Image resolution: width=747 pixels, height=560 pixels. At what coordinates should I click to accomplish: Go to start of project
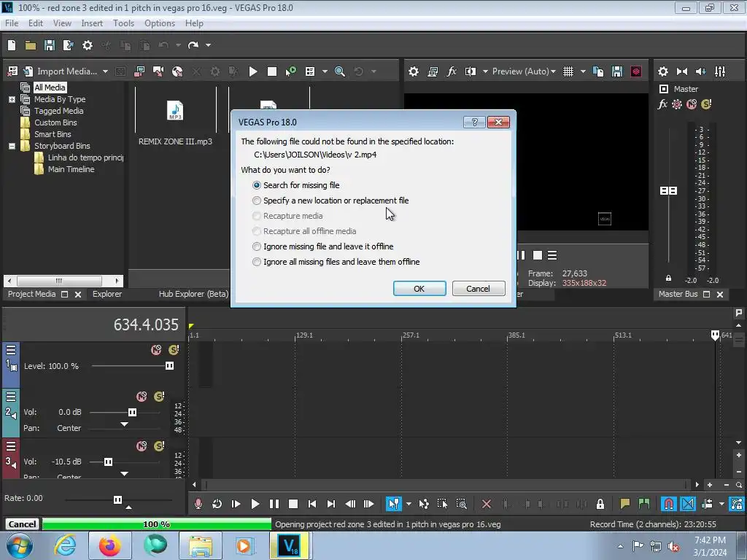pos(312,504)
